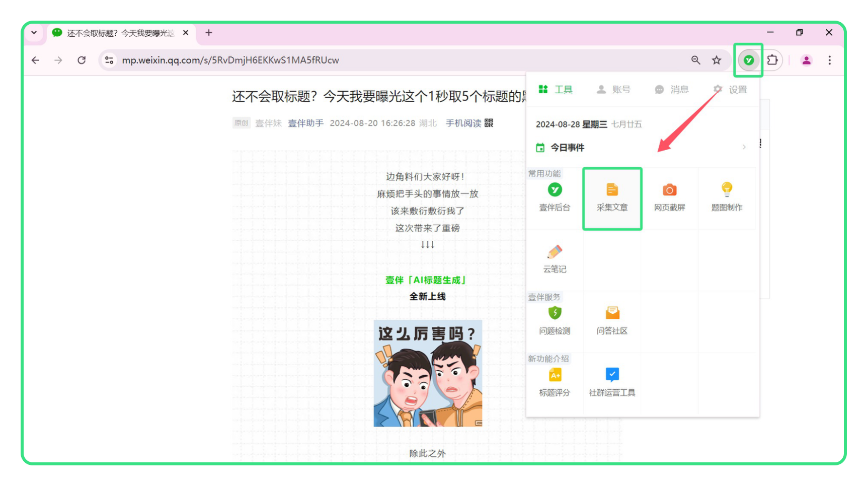This screenshot has width=868, height=485.
Task: Reload the current page
Action: (x=82, y=60)
